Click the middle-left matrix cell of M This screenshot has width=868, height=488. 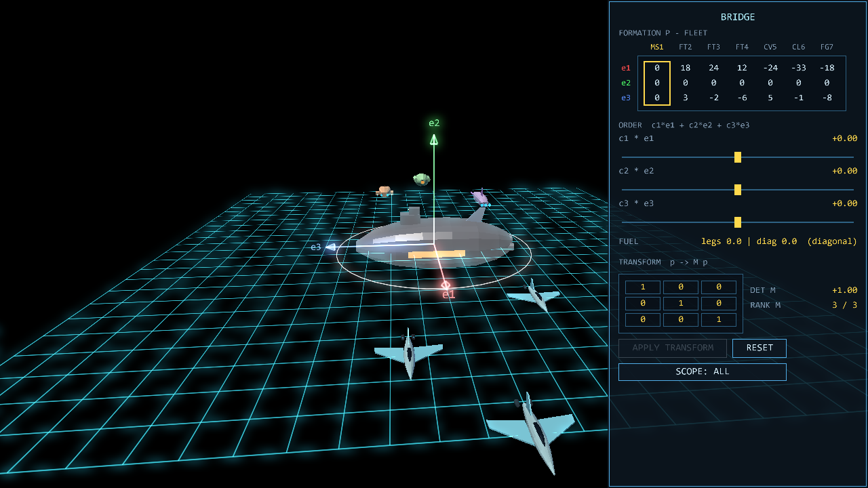point(643,304)
